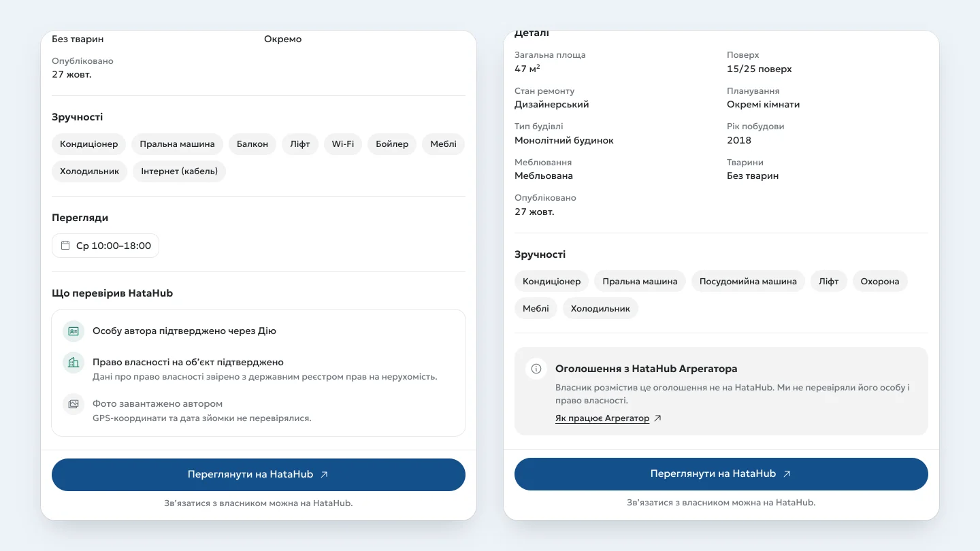The image size is (980, 551).
Task: Click the Ліфт chip in the left card
Action: (300, 144)
